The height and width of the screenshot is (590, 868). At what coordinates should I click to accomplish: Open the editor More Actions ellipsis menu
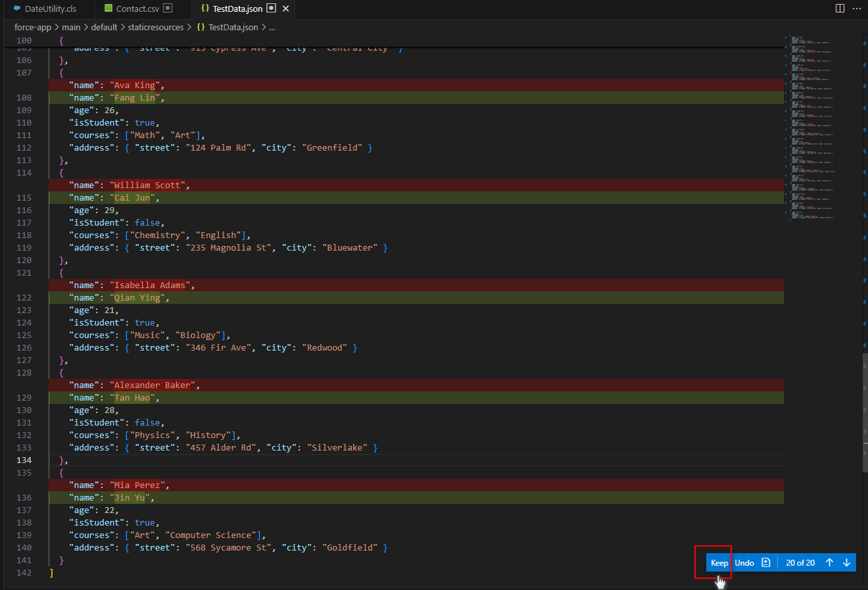(857, 9)
